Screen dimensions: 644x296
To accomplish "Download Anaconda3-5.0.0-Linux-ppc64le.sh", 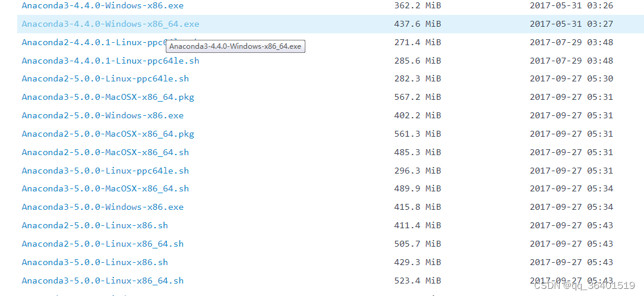I will click(x=105, y=171).
